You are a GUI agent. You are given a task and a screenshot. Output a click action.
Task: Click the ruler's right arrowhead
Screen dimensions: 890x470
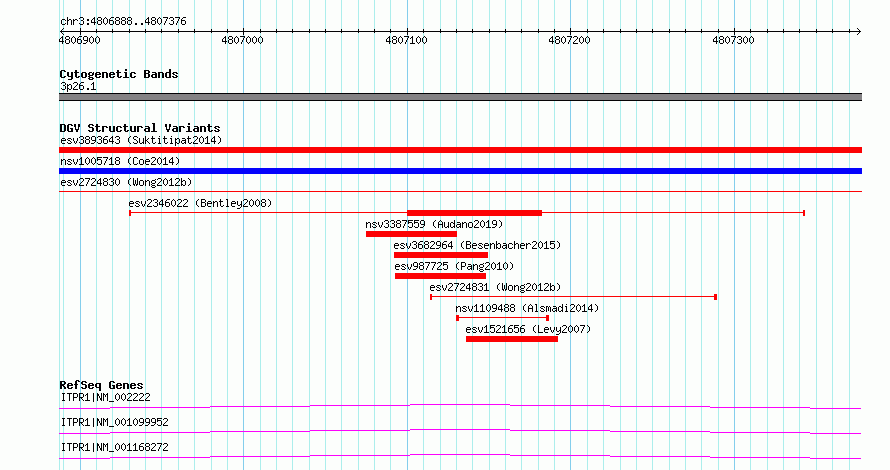[x=859, y=32]
